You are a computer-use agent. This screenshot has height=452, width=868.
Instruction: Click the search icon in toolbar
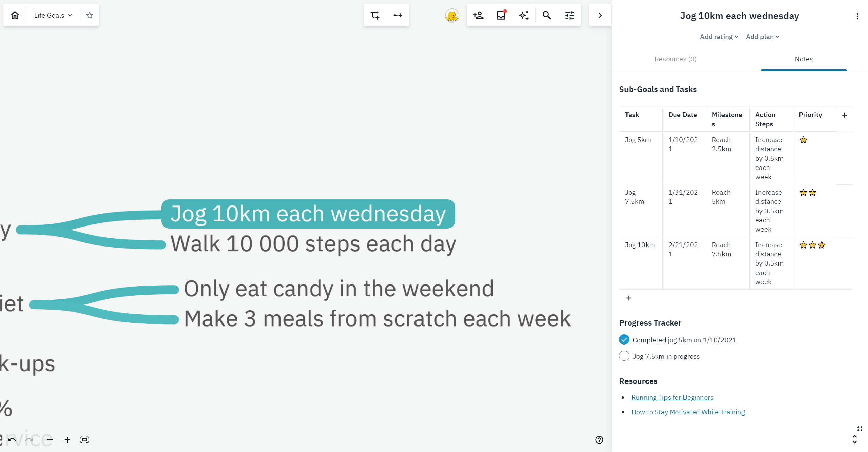coord(546,15)
